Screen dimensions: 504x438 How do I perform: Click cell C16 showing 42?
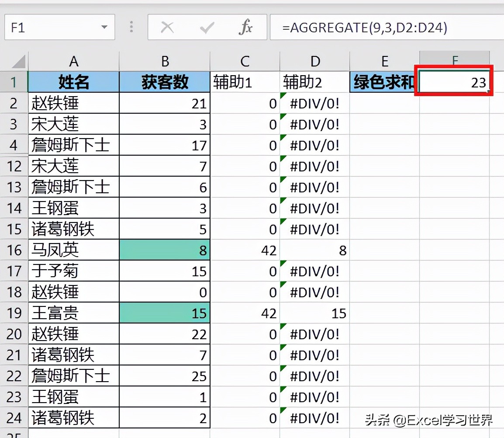(245, 250)
